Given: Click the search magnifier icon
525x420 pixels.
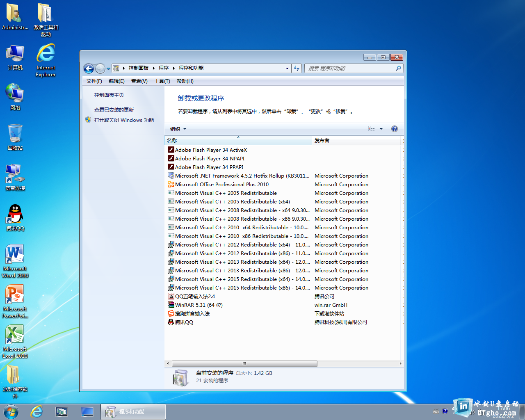Looking at the screenshot, I should click(398, 68).
